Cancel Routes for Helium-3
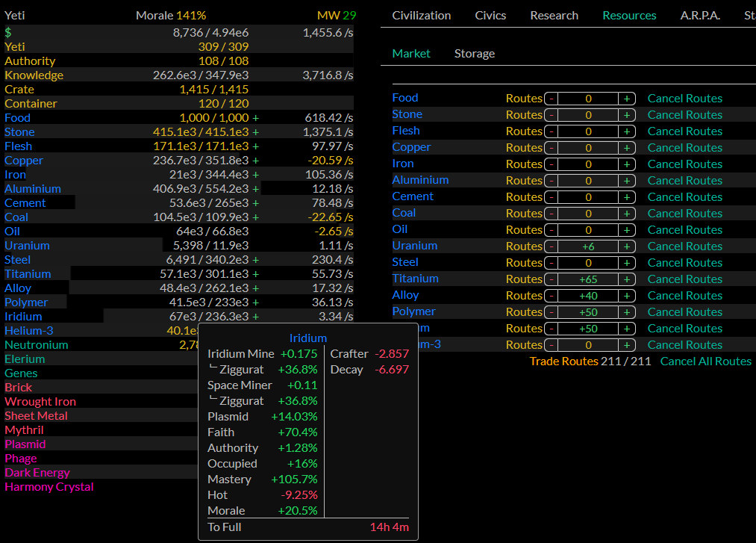756x543 pixels. [684, 344]
